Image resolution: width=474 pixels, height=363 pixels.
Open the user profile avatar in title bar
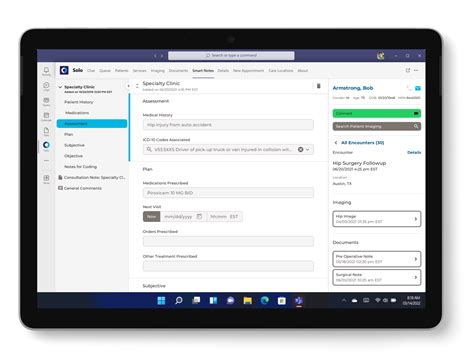pyautogui.click(x=381, y=56)
